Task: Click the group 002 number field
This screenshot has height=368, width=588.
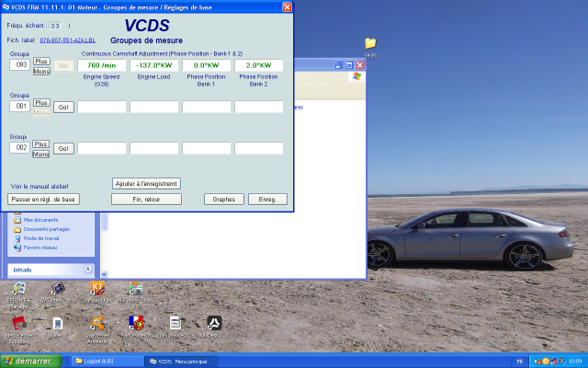Action: [19, 148]
